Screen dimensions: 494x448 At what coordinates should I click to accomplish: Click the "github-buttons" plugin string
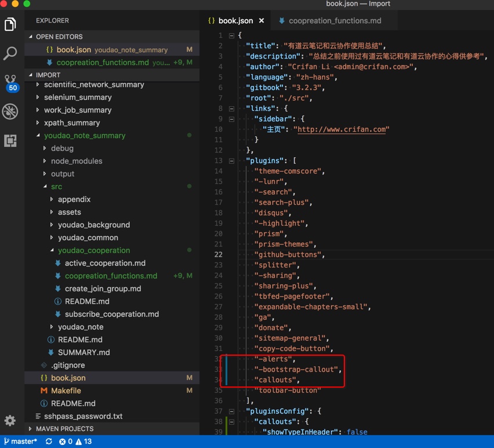(288, 255)
